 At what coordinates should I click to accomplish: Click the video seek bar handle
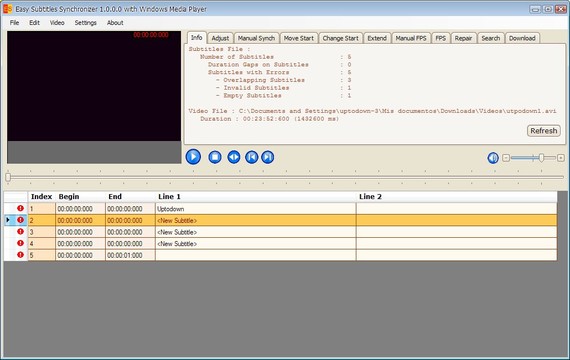pos(8,177)
